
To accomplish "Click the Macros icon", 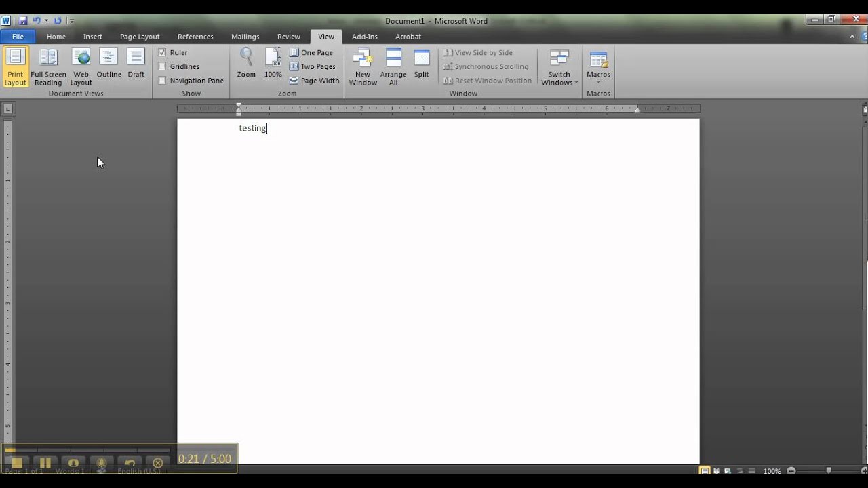I will coord(598,60).
